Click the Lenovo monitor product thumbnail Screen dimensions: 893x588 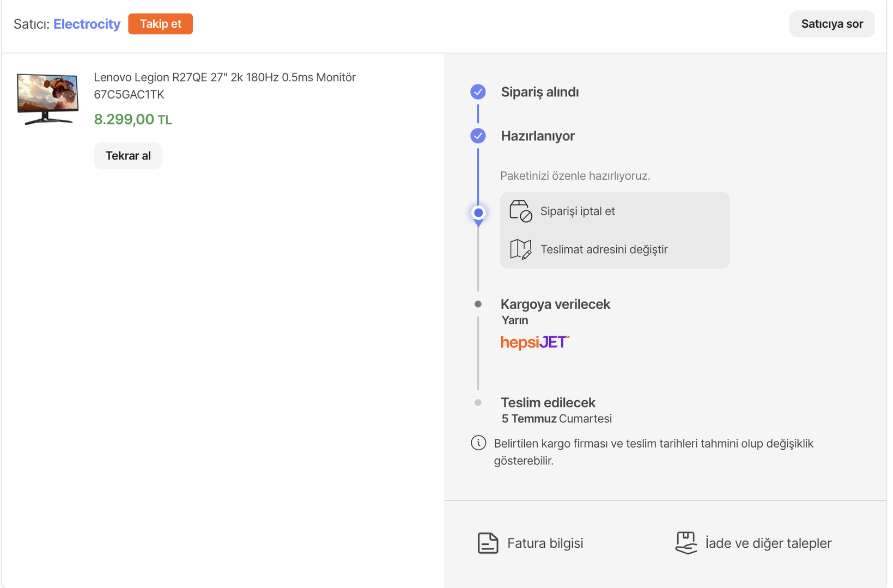(x=48, y=99)
